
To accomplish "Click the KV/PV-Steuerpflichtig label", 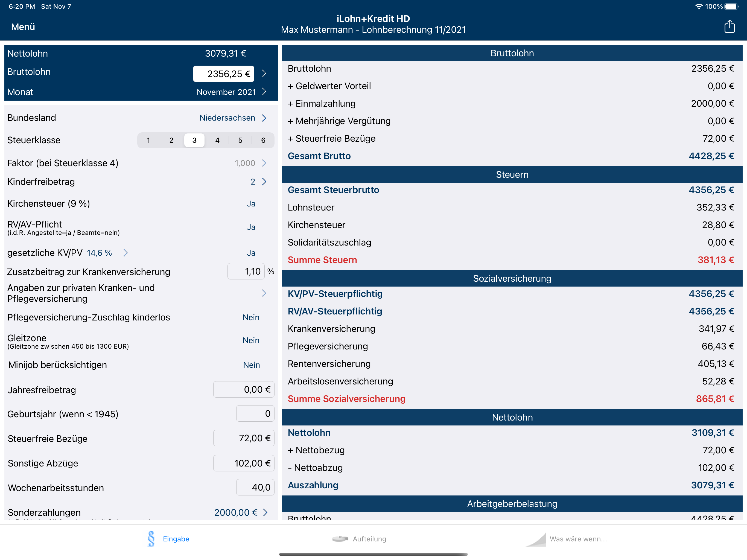I will (x=335, y=294).
